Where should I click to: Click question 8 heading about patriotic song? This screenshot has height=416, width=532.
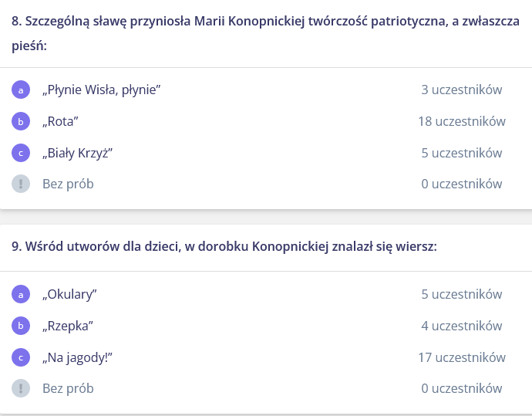266,33
